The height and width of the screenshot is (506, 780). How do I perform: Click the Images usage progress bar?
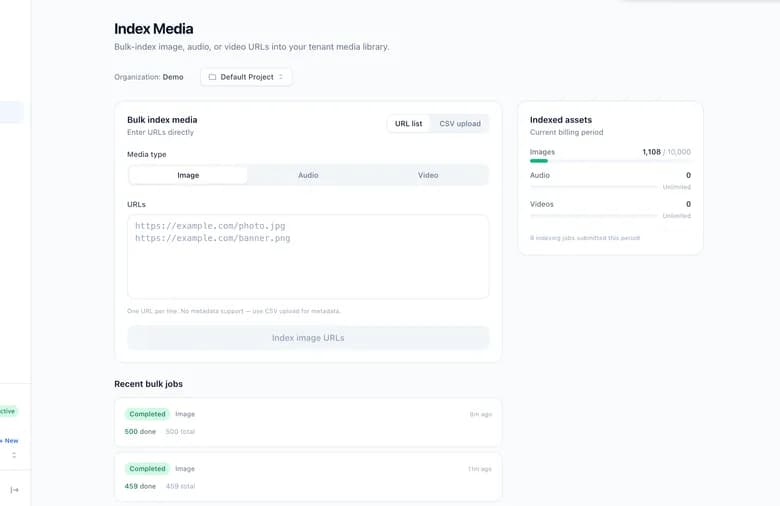tap(610, 161)
